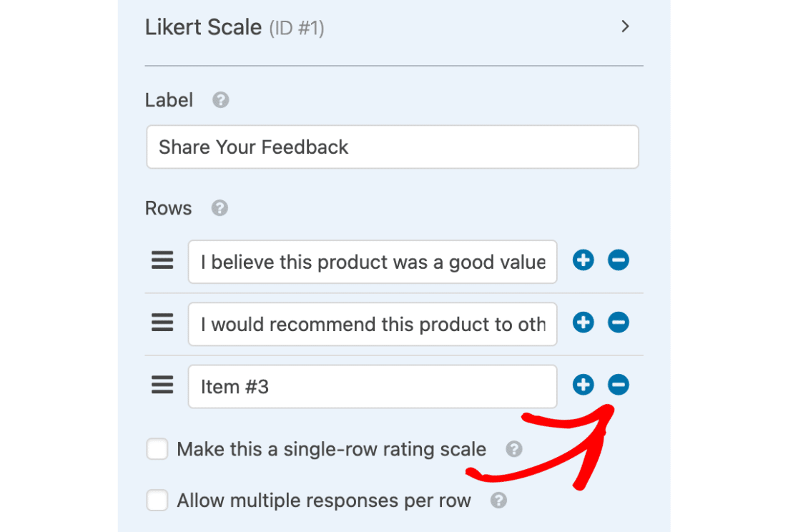Edit the 'good value' row text
The image size is (798, 532).
[373, 262]
